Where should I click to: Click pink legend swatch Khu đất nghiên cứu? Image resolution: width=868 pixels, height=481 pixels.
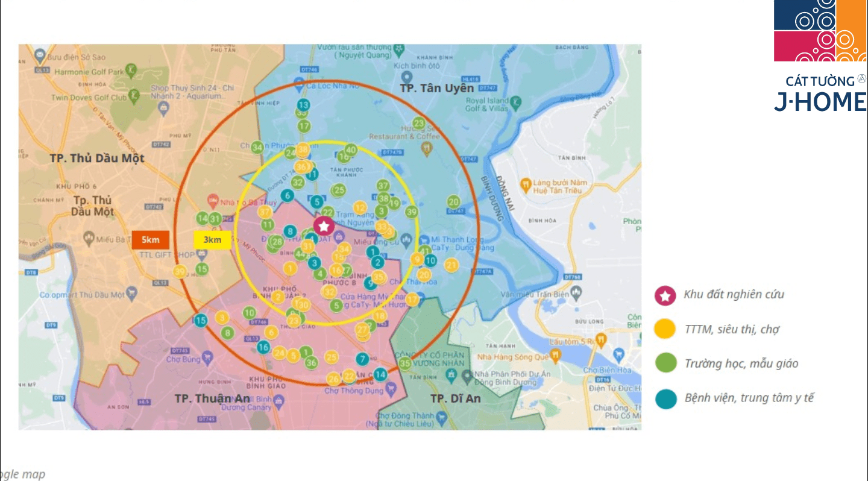tap(665, 296)
